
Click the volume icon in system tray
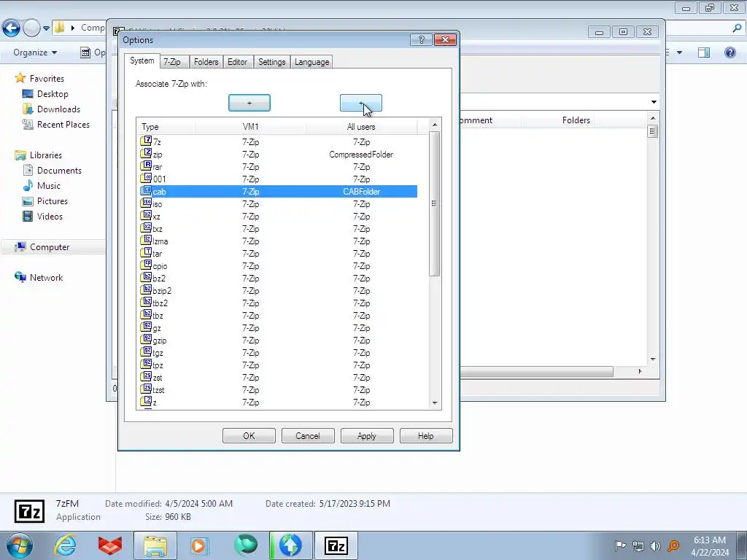656,545
